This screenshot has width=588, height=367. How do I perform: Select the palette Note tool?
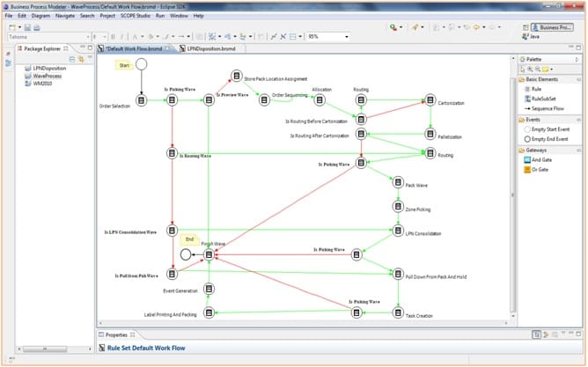tap(545, 70)
